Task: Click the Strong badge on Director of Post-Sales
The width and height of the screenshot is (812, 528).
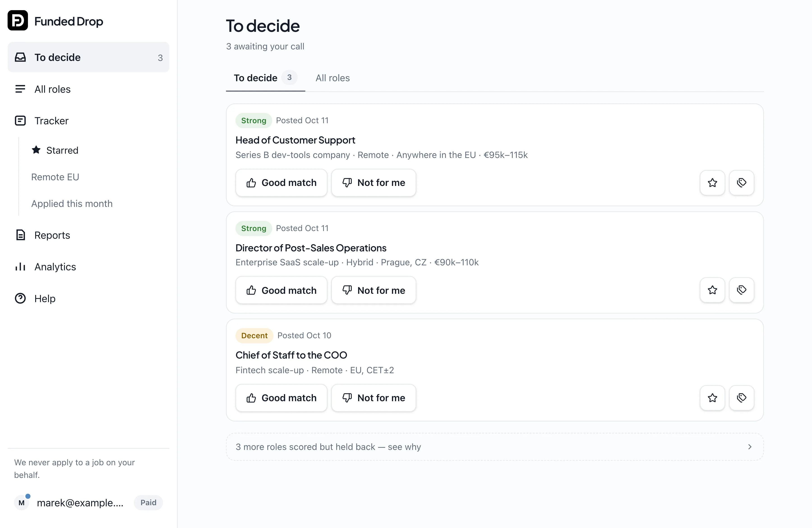Action: [254, 228]
